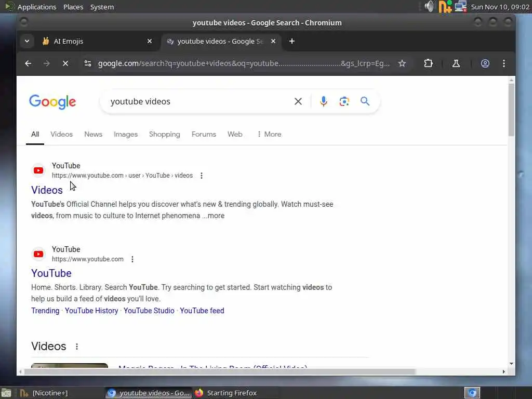Viewport: 532px width, 399px height.
Task: Click YouTube favicon of first result
Action: 38,170
